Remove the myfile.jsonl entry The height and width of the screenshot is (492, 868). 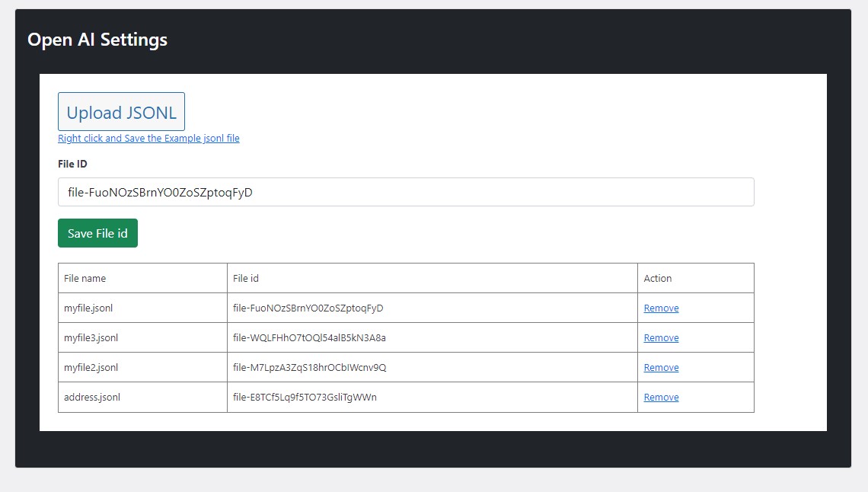(x=661, y=308)
